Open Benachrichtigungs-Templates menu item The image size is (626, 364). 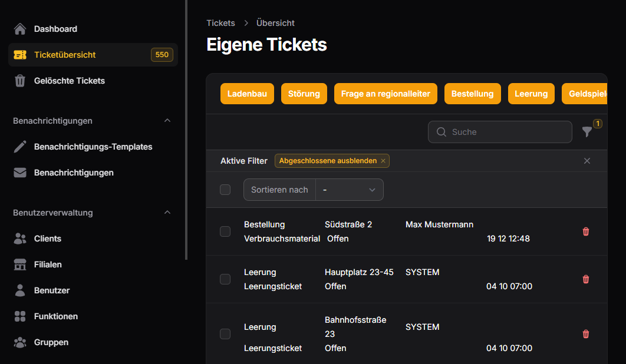93,147
